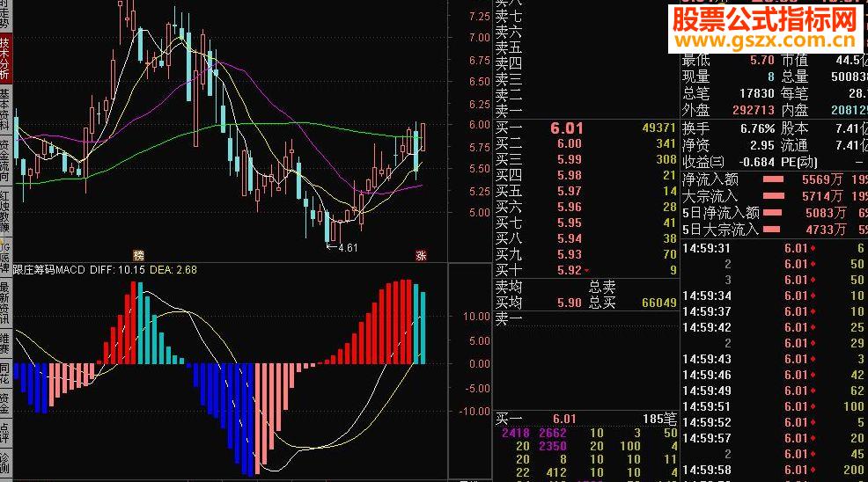Click the 5日净流入额 5083万 row
Screen dimensions: 868x482
(775, 213)
